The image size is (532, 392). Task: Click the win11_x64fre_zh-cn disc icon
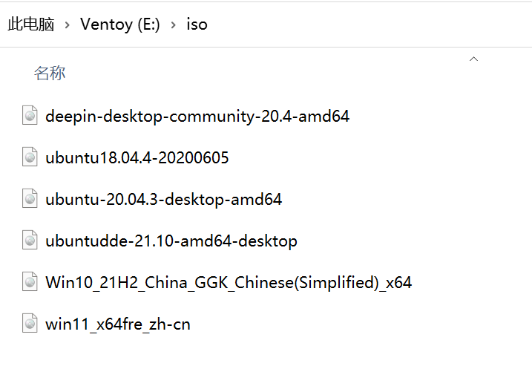[x=30, y=323]
